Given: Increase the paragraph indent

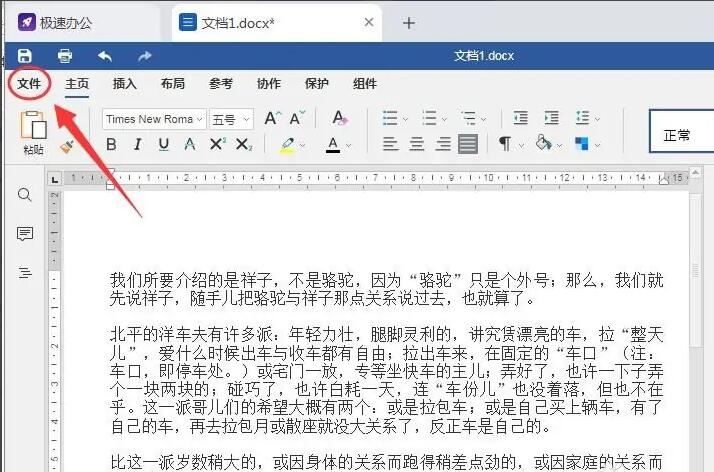Looking at the screenshot, I should [551, 118].
